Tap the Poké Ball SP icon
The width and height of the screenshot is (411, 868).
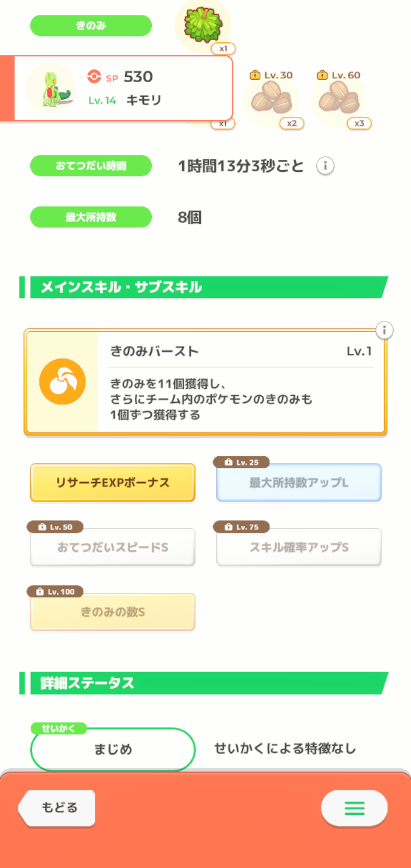pos(94,77)
